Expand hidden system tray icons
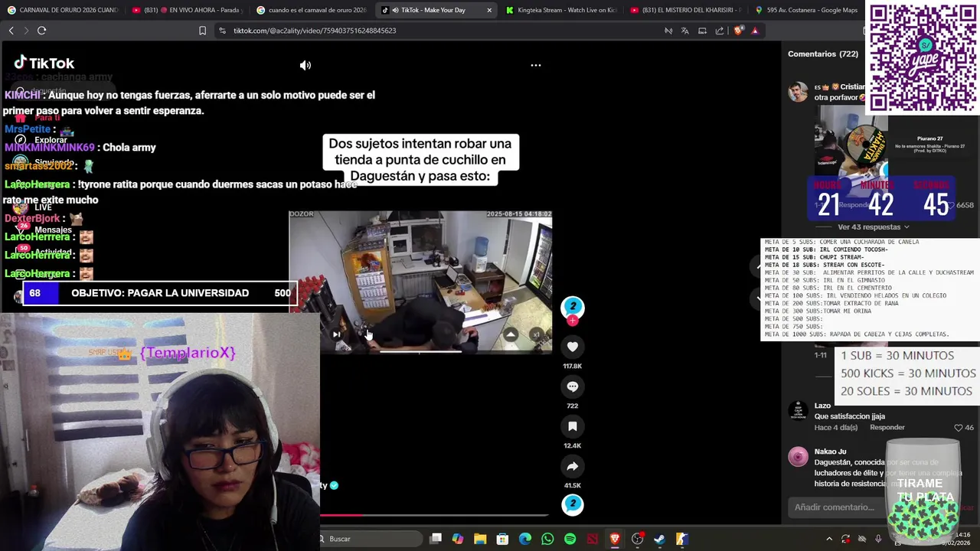This screenshot has width=980, height=551. coord(829,539)
